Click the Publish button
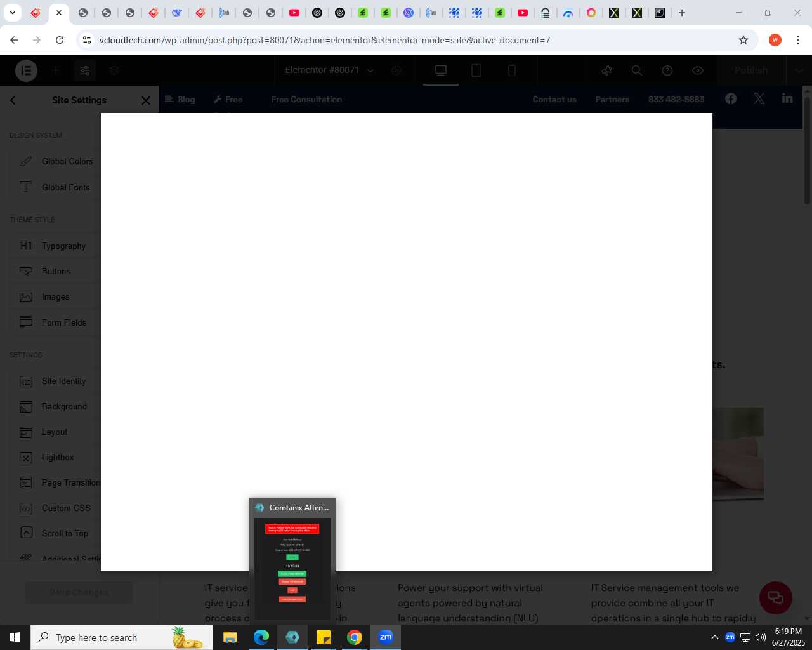This screenshot has height=650, width=812. tap(751, 70)
